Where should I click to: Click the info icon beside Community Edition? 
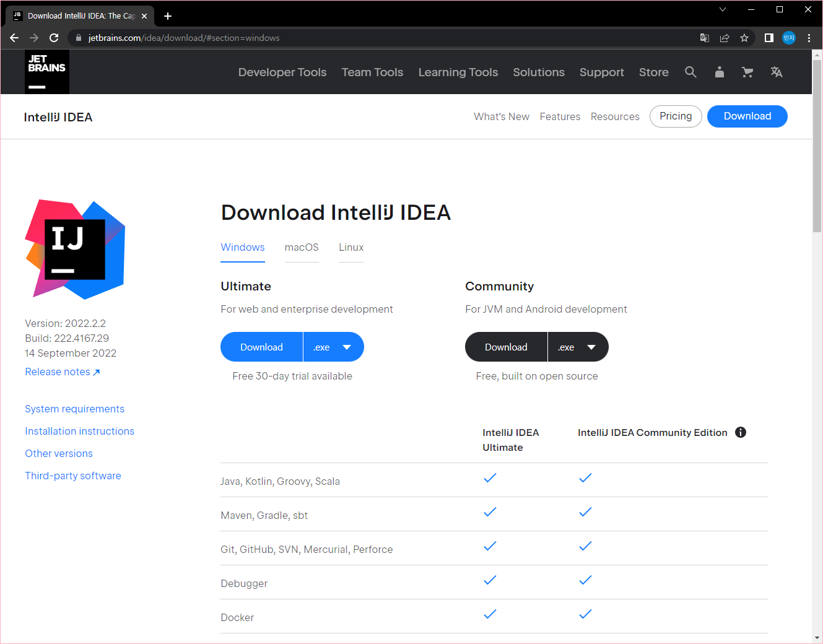[x=741, y=432]
